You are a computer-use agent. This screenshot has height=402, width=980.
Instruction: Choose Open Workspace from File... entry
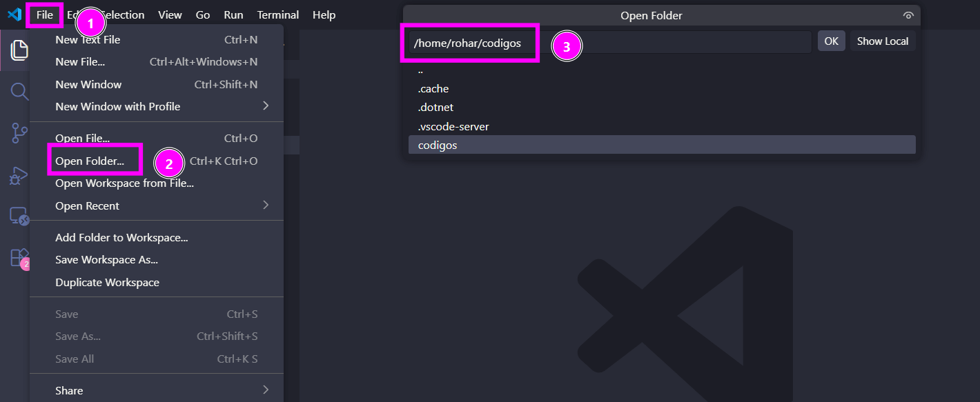click(157, 183)
